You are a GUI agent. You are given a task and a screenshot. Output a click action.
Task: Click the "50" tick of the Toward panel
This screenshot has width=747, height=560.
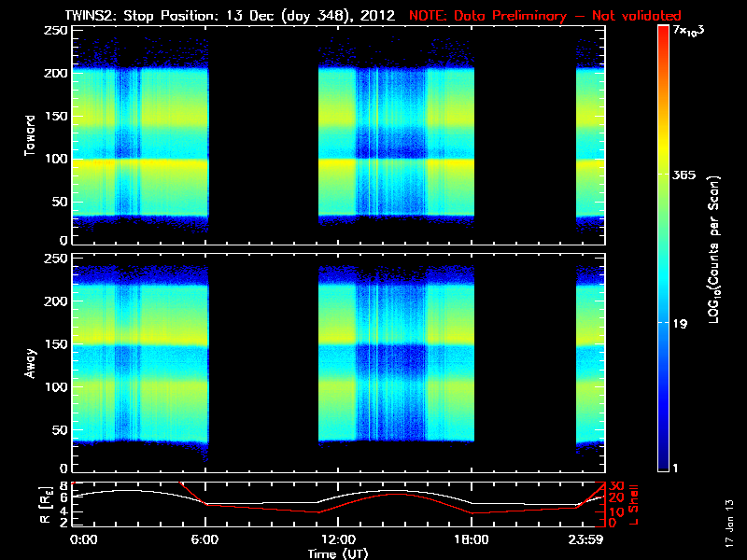(x=60, y=202)
